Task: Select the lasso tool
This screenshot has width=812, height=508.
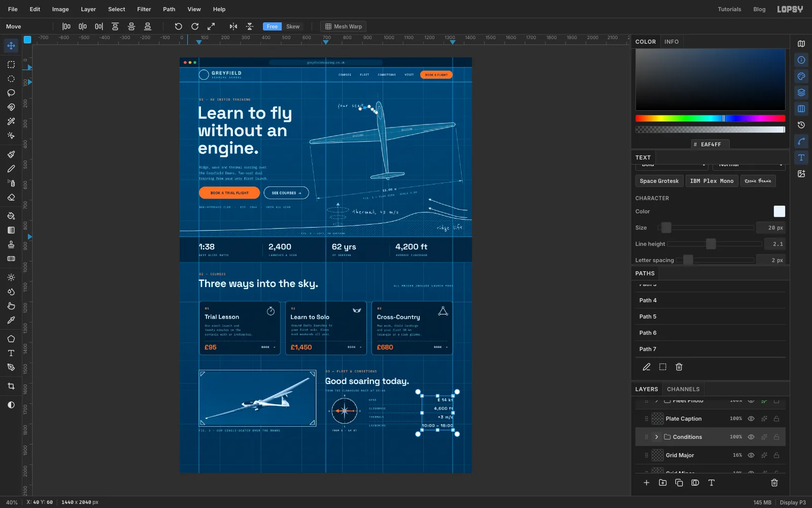Action: point(11,93)
